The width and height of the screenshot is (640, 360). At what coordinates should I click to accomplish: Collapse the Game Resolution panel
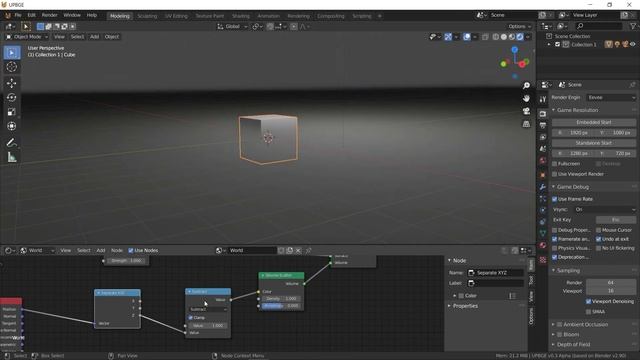coord(553,110)
